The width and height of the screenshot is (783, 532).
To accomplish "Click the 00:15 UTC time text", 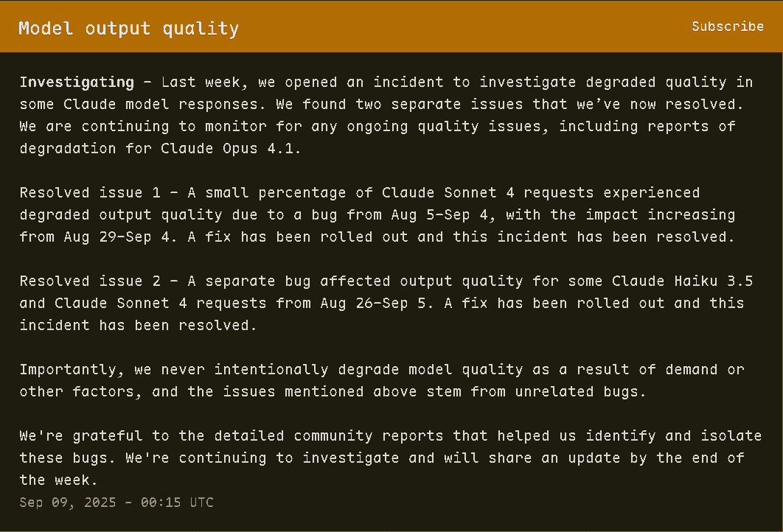I will (177, 502).
